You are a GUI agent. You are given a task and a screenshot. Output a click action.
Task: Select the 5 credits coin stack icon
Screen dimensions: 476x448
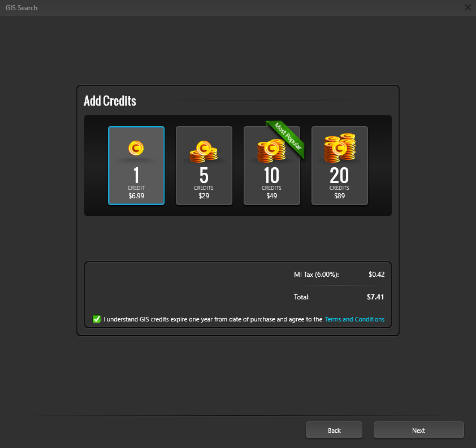point(204,151)
